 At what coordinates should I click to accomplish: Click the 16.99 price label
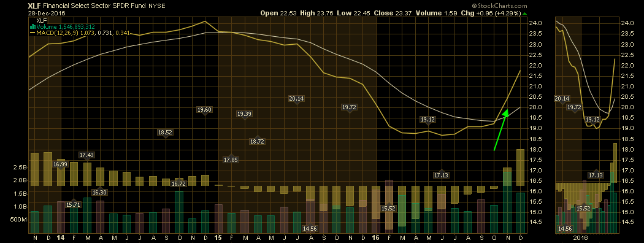(x=60, y=164)
